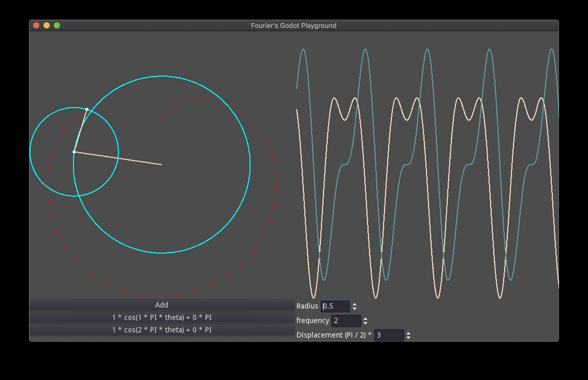Lower Displacement with the down arrow

click(x=408, y=337)
